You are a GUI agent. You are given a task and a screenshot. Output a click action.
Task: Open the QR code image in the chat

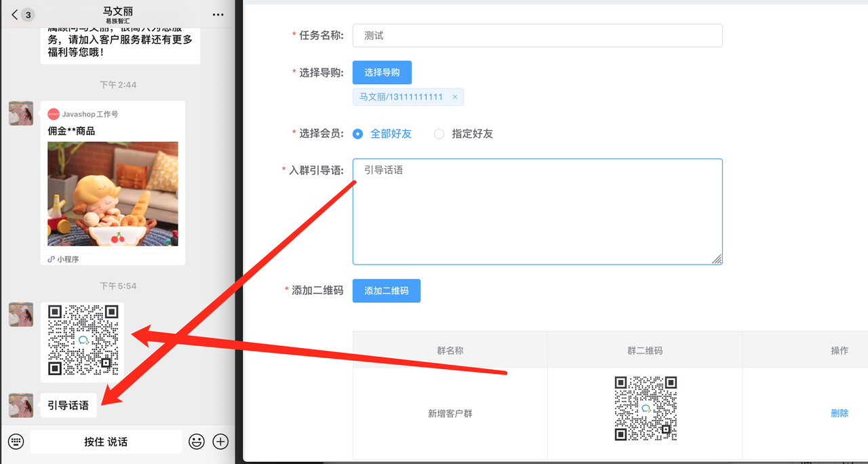tap(83, 340)
